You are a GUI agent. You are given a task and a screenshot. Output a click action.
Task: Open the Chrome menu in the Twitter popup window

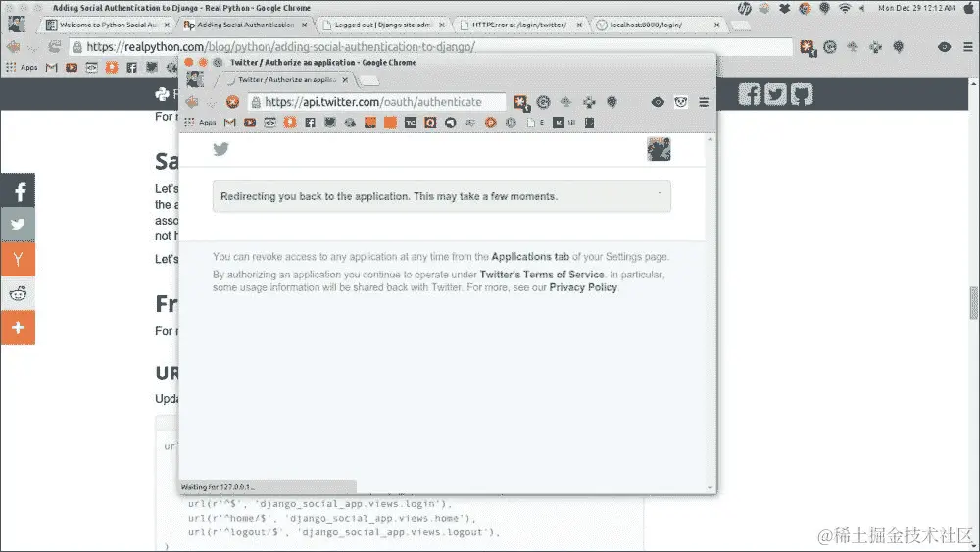pos(704,102)
